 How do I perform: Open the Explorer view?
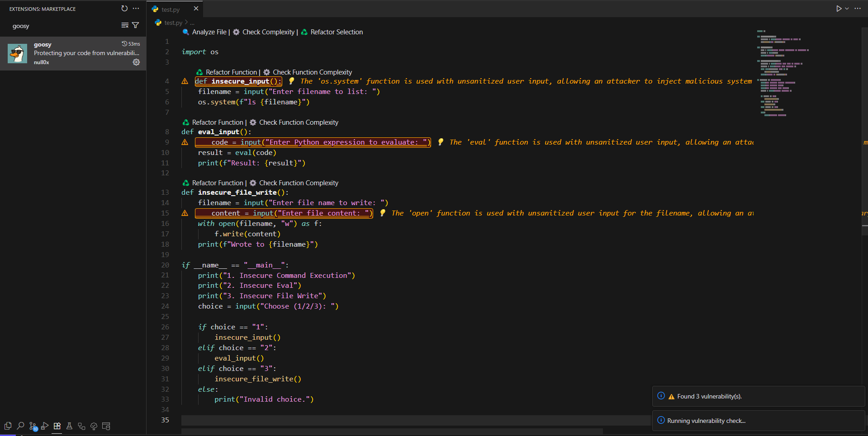tap(8, 426)
